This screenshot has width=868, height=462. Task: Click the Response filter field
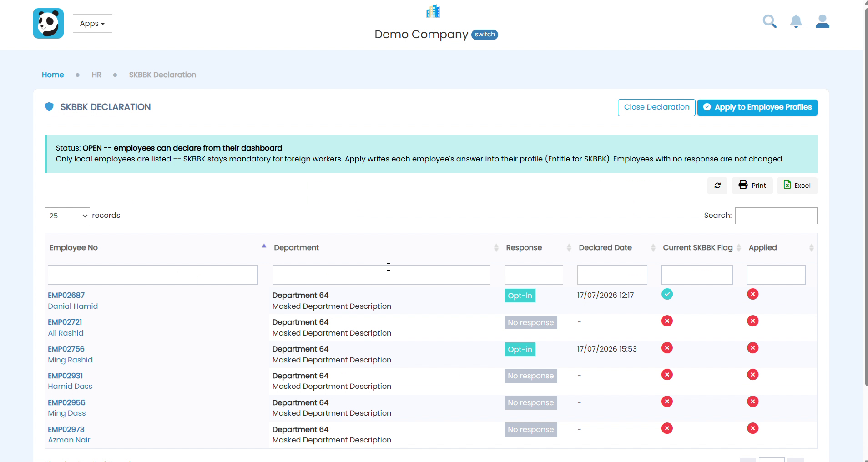coord(534,275)
